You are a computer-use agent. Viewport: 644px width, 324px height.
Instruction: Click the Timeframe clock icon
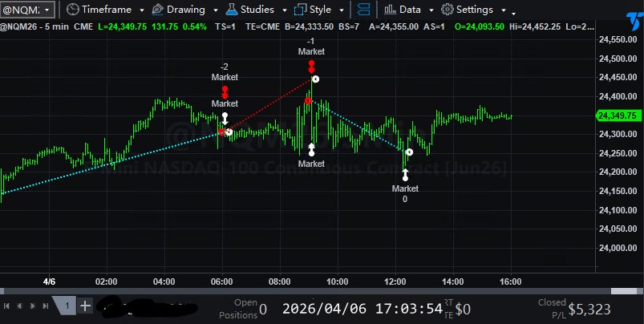[x=73, y=10]
